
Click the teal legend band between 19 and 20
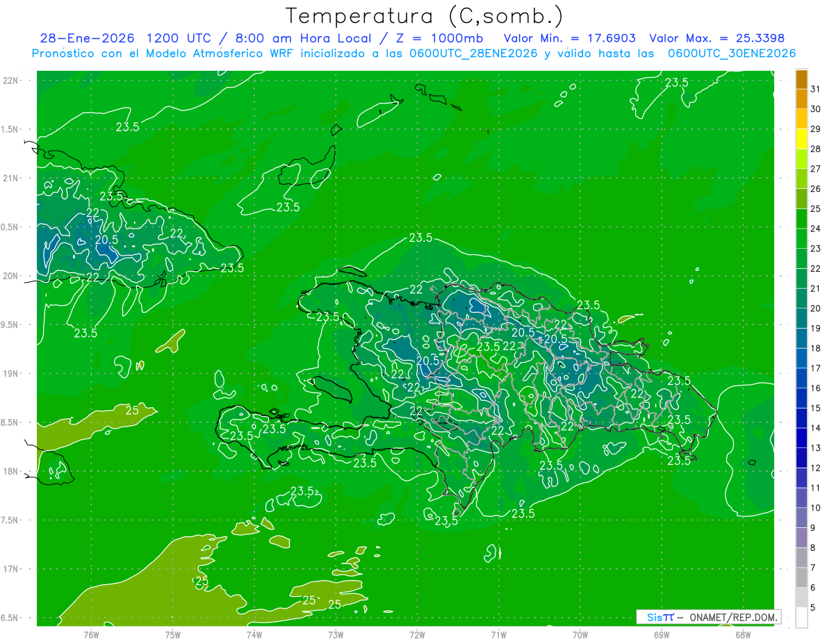[801, 318]
